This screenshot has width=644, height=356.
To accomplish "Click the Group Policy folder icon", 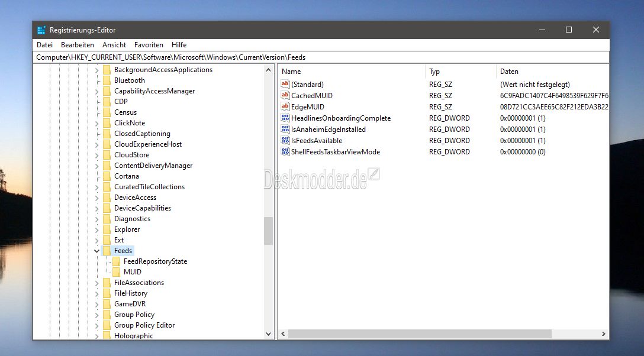I will coord(107,315).
